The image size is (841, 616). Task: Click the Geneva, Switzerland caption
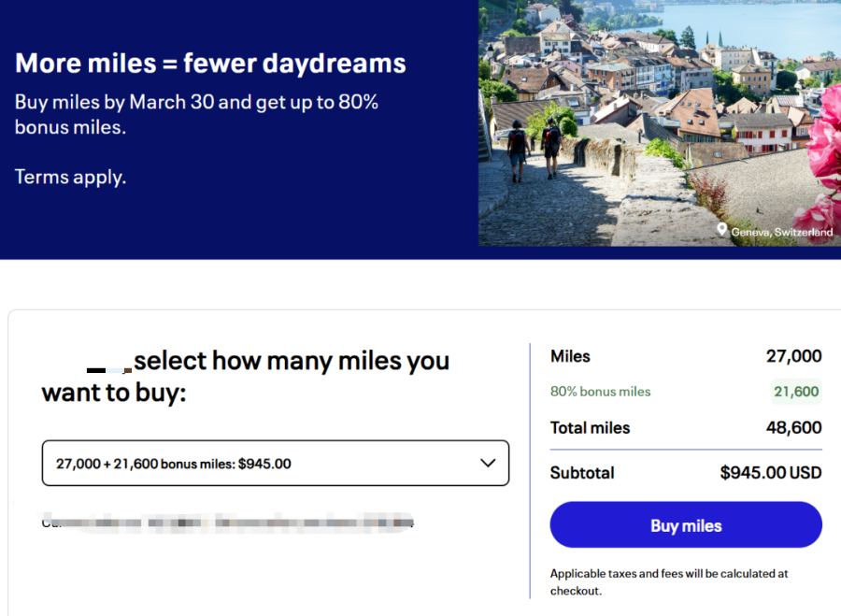click(x=781, y=231)
